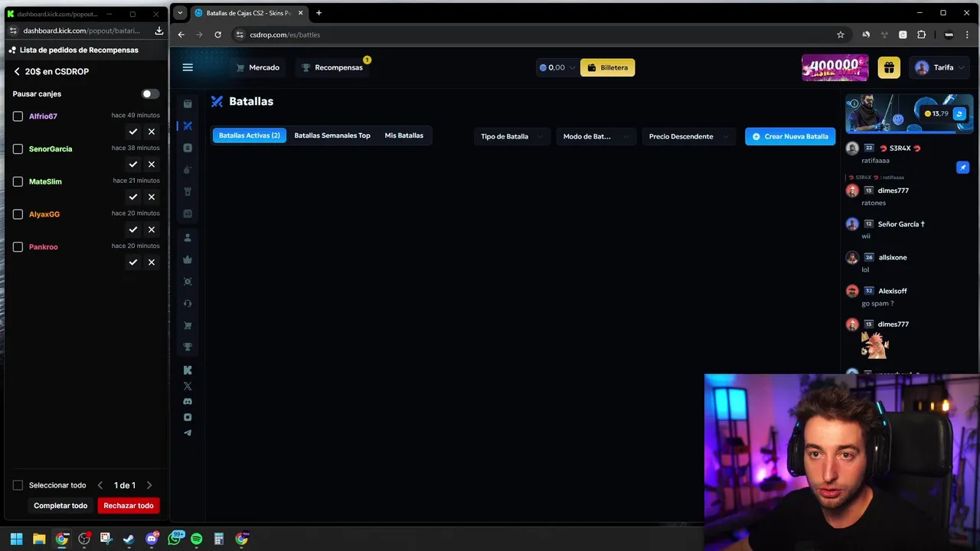Viewport: 980px width, 551px height.
Task: Open the Precio Descendente sort dropdown
Action: point(688,136)
